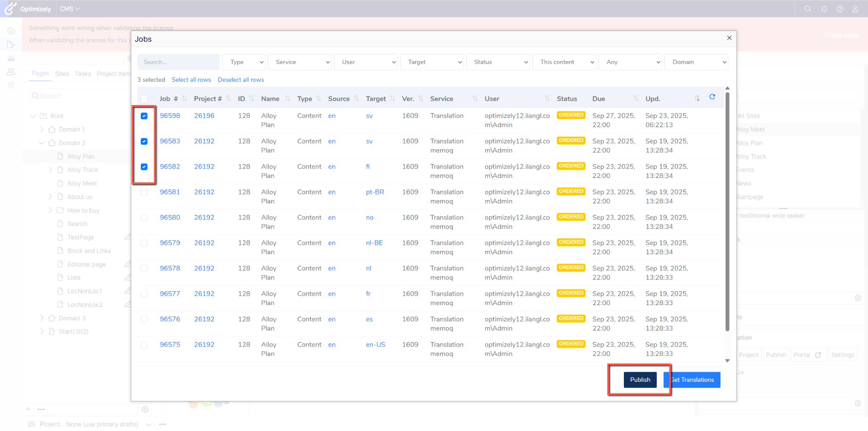Sort jobs by Due column
This screenshot has width=868, height=431.
click(635, 99)
